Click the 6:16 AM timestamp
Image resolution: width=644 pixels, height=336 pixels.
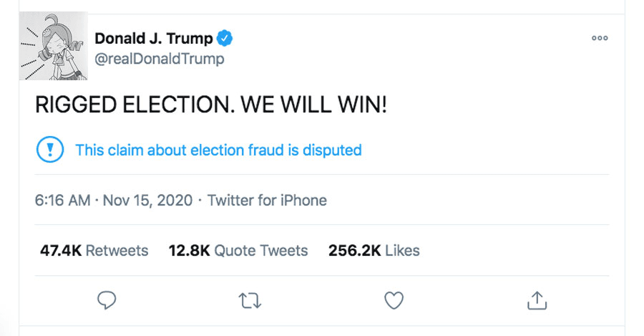[x=62, y=201]
